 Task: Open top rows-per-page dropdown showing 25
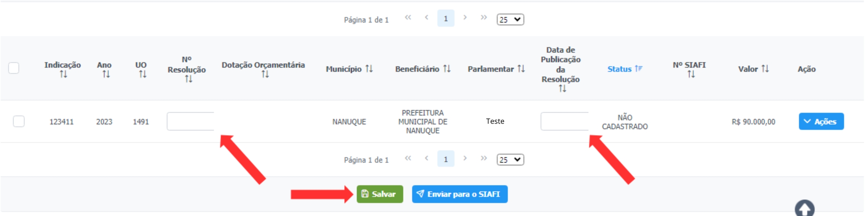click(510, 20)
